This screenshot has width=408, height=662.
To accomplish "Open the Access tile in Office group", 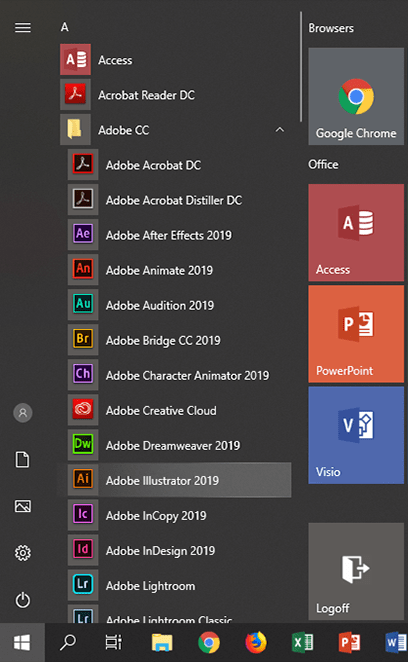I will pos(356,233).
